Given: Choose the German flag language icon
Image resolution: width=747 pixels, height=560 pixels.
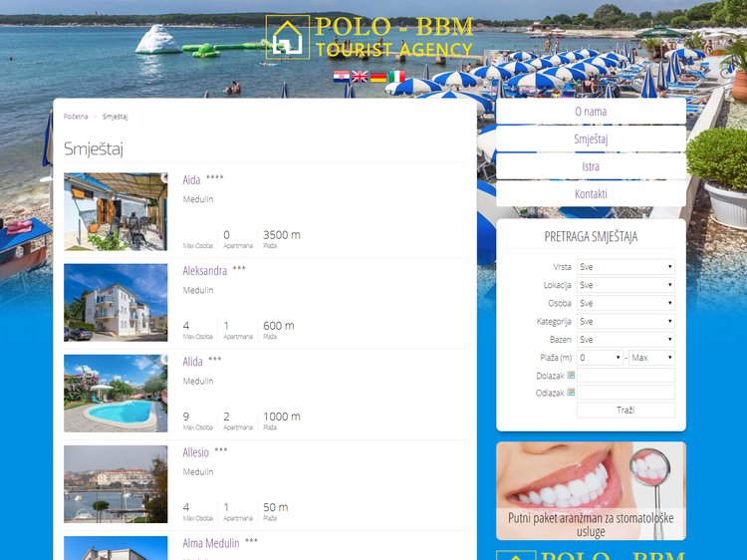Looking at the screenshot, I should [378, 77].
